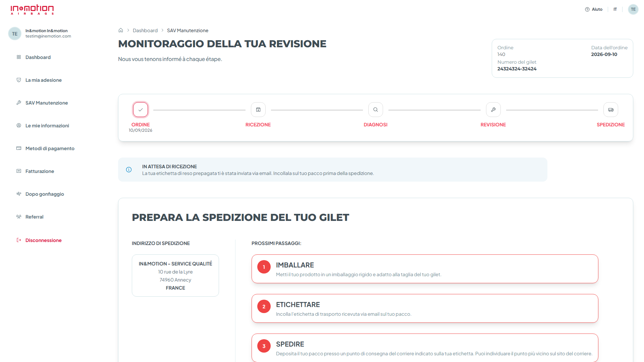The width and height of the screenshot is (644, 362).
Task: Click the SAV Manutenzione breadcrumb
Action: tap(187, 31)
